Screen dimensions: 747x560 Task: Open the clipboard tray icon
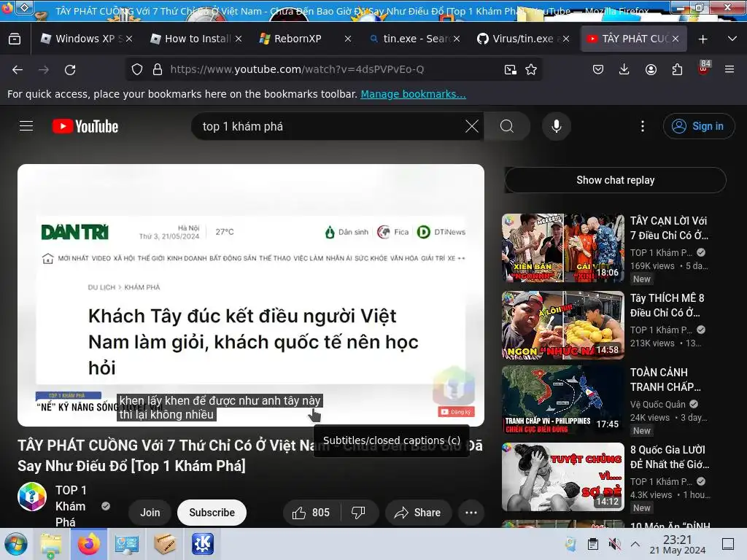(592, 544)
